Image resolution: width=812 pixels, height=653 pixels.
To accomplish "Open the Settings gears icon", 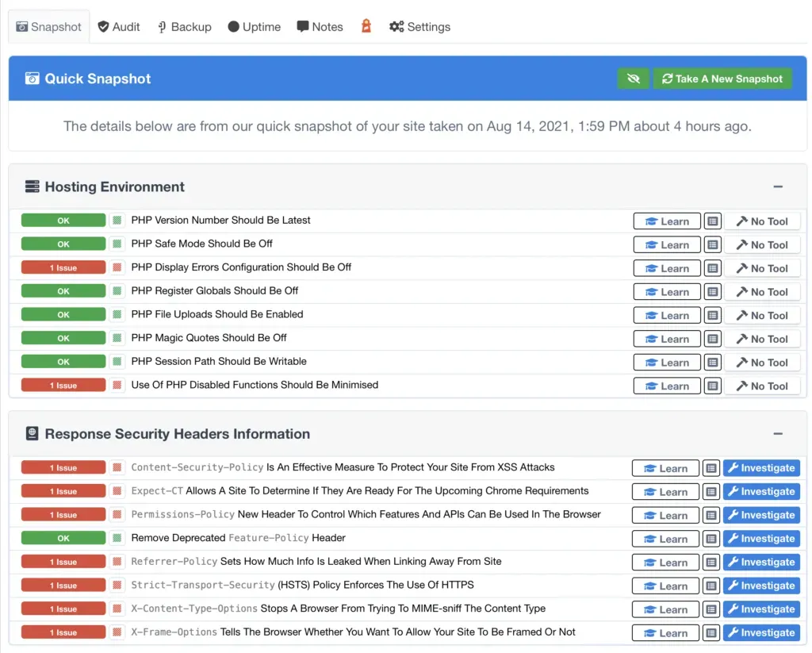I will [396, 26].
